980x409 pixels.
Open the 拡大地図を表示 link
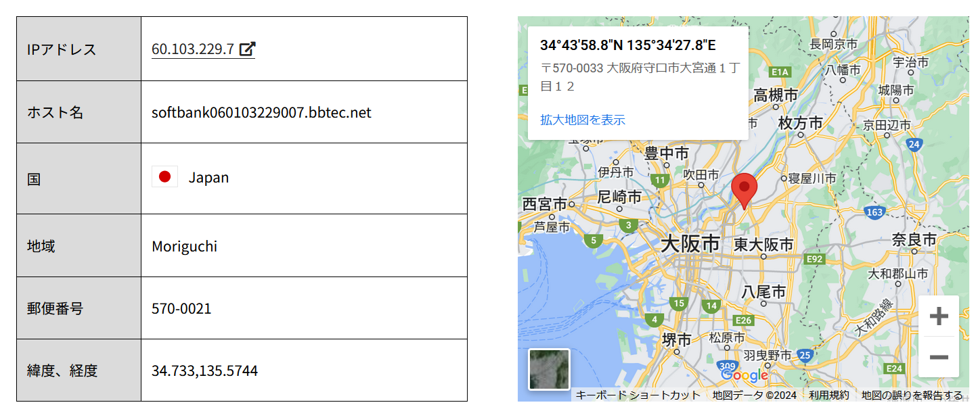[583, 120]
